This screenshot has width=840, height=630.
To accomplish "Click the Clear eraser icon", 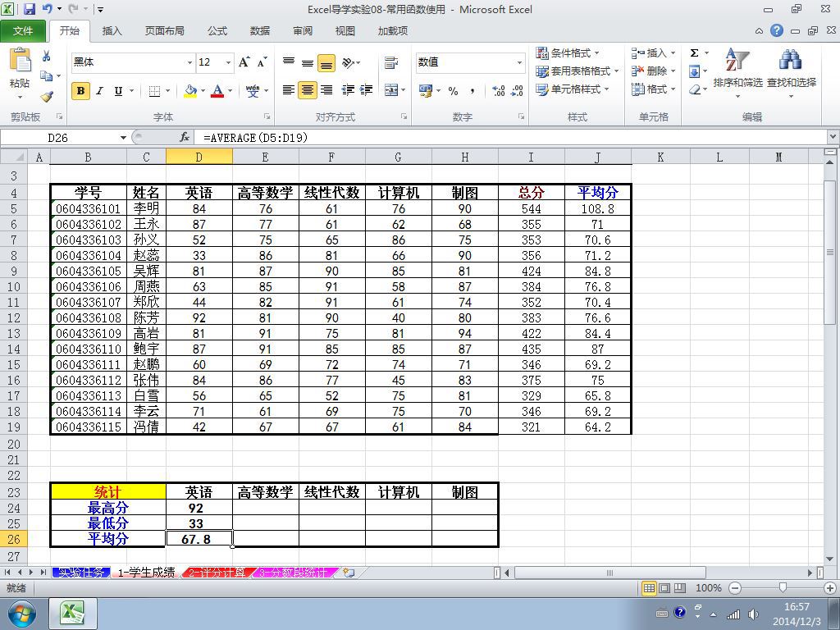I will coord(694,89).
